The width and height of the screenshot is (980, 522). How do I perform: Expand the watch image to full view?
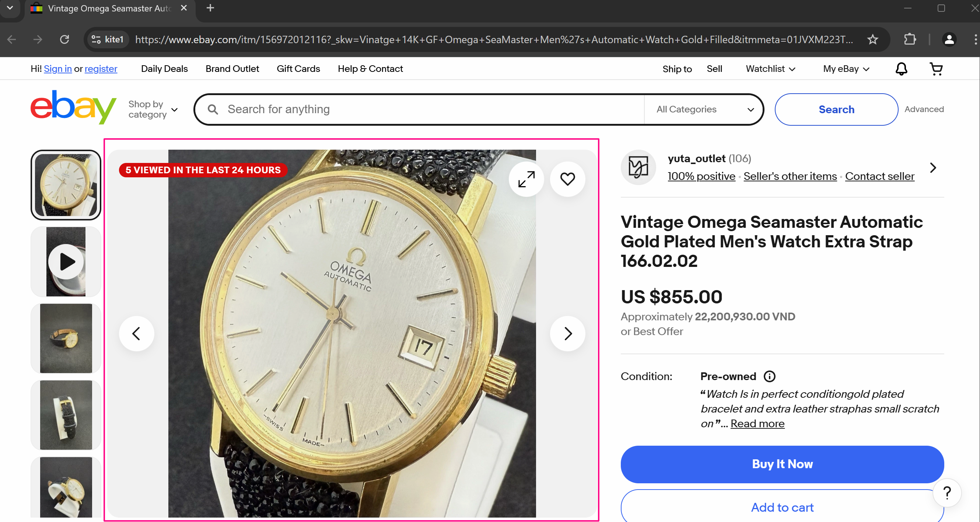click(x=526, y=179)
